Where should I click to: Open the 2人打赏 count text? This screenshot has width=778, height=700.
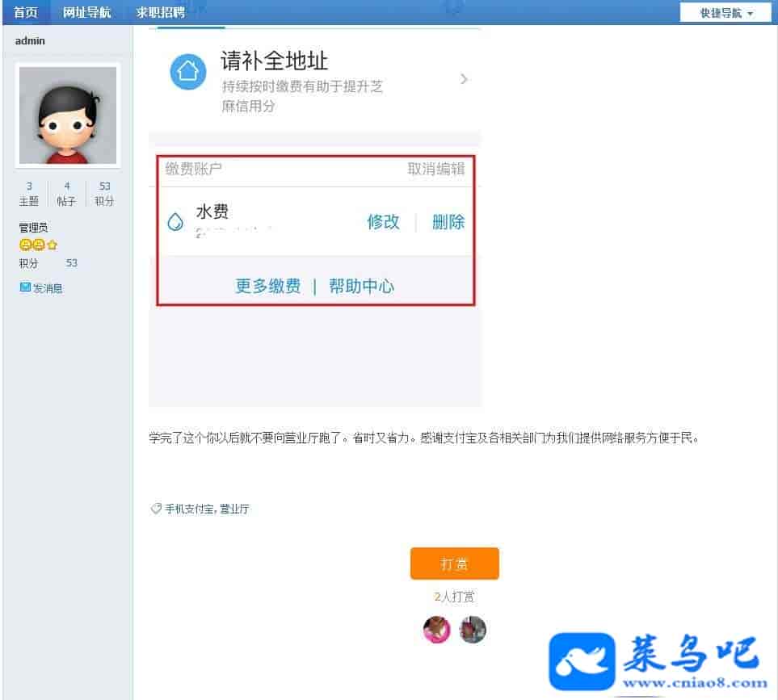click(454, 597)
